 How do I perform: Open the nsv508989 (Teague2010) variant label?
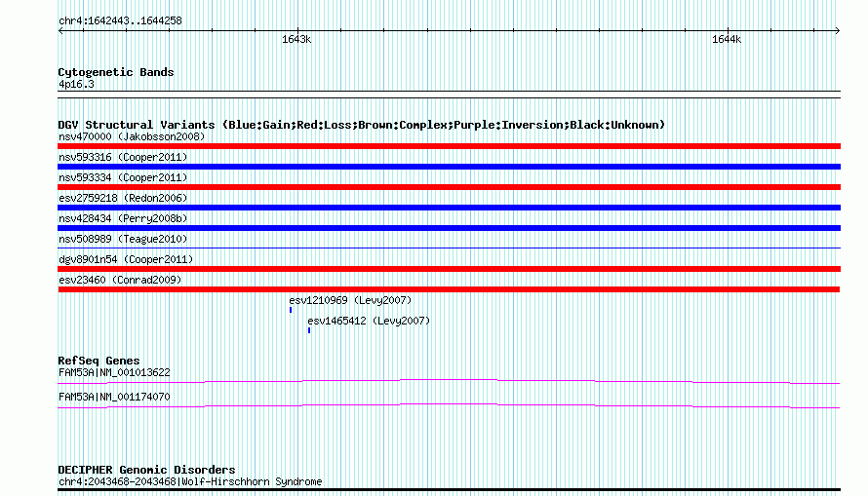click(x=123, y=239)
